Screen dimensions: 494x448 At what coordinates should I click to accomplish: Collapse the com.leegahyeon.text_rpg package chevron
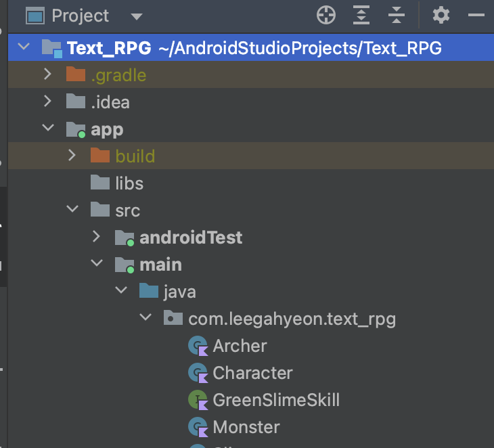[145, 317]
